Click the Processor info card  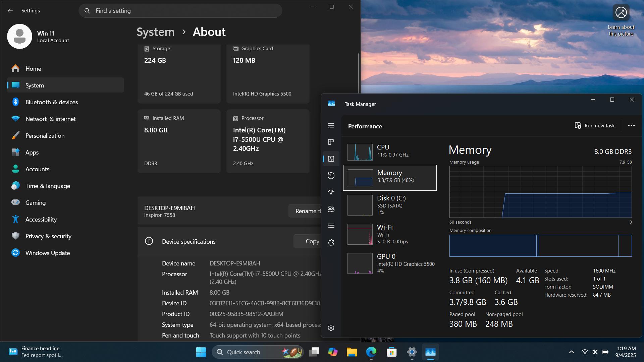click(x=268, y=141)
